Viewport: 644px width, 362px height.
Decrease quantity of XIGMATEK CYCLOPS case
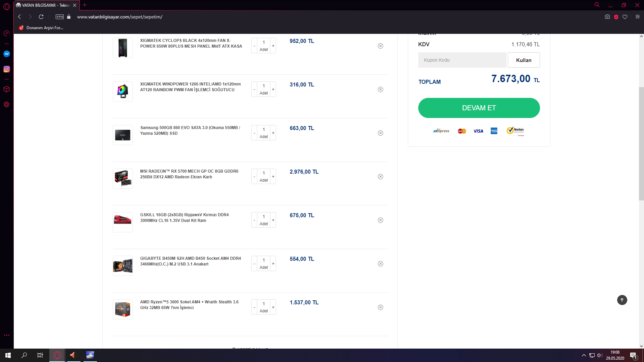[254, 46]
